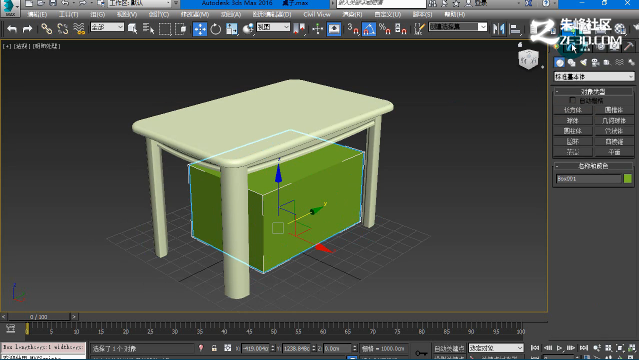This screenshot has width=639, height=360.
Task: Click the Use Pivot Point Center icon
Action: click(x=300, y=29)
